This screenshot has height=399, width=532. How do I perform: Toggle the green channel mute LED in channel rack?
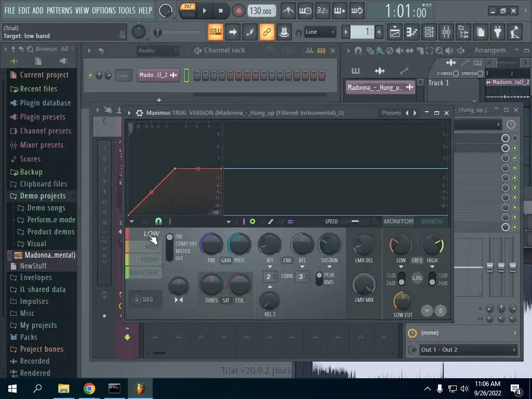(x=90, y=75)
